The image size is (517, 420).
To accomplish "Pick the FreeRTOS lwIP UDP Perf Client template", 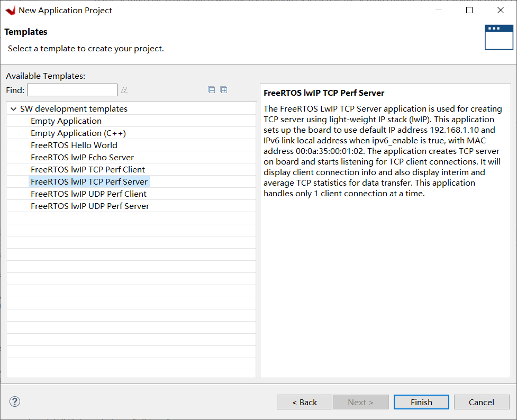I will tap(88, 194).
